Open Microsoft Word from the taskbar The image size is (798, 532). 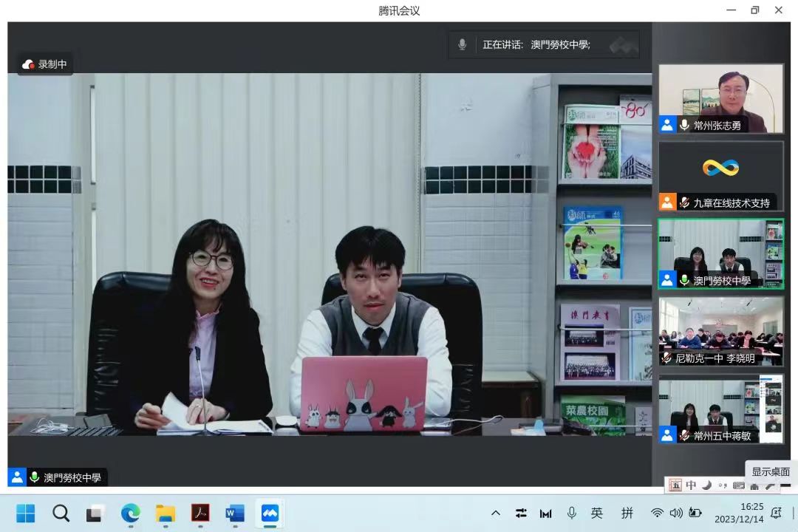[235, 513]
